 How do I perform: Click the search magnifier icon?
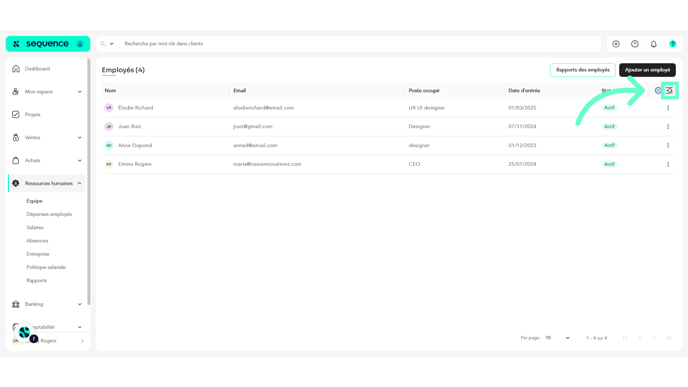point(103,44)
